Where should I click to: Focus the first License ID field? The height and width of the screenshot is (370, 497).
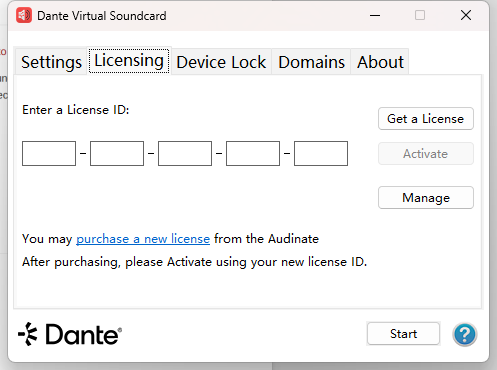(x=49, y=153)
